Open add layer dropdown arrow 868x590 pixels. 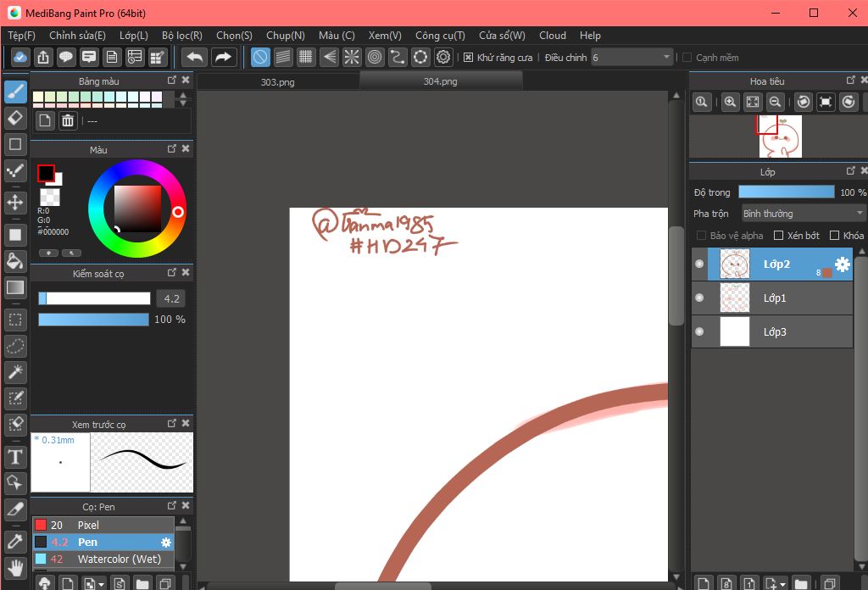(x=782, y=584)
